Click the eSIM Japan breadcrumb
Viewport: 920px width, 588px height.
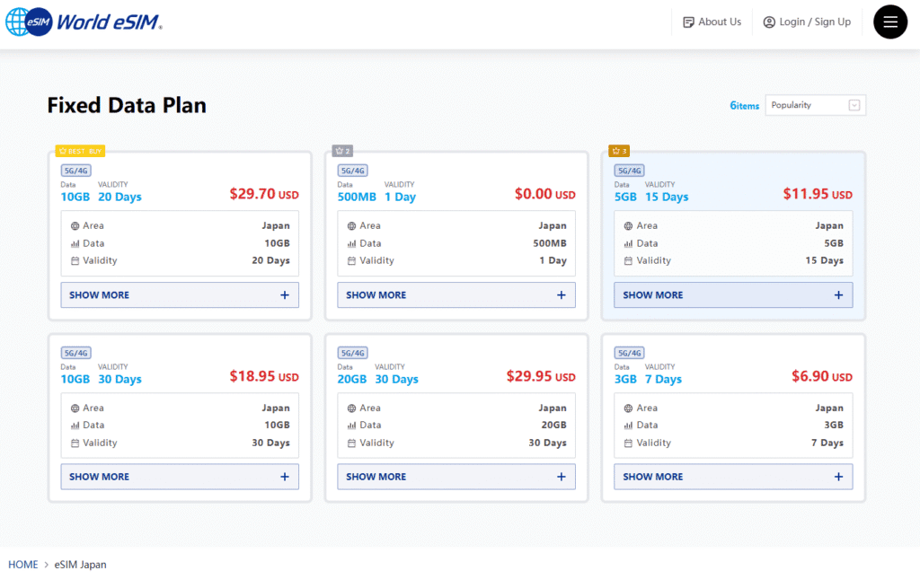click(80, 565)
